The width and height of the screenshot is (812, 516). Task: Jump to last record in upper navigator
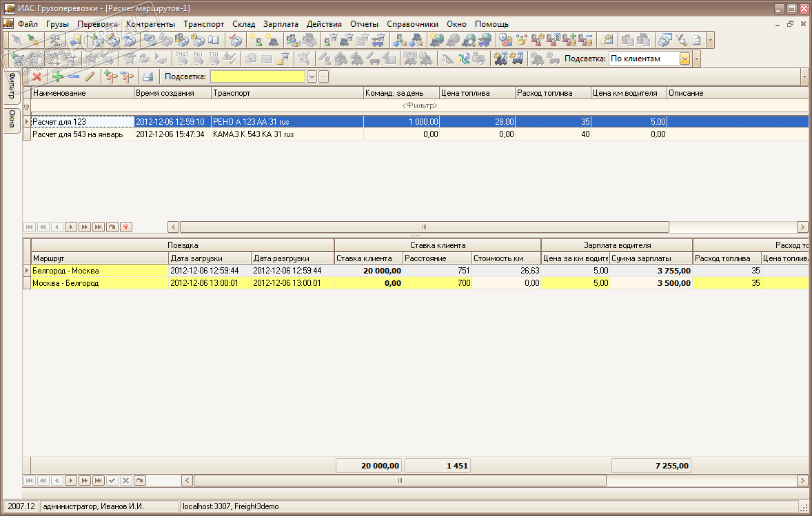tap(99, 227)
